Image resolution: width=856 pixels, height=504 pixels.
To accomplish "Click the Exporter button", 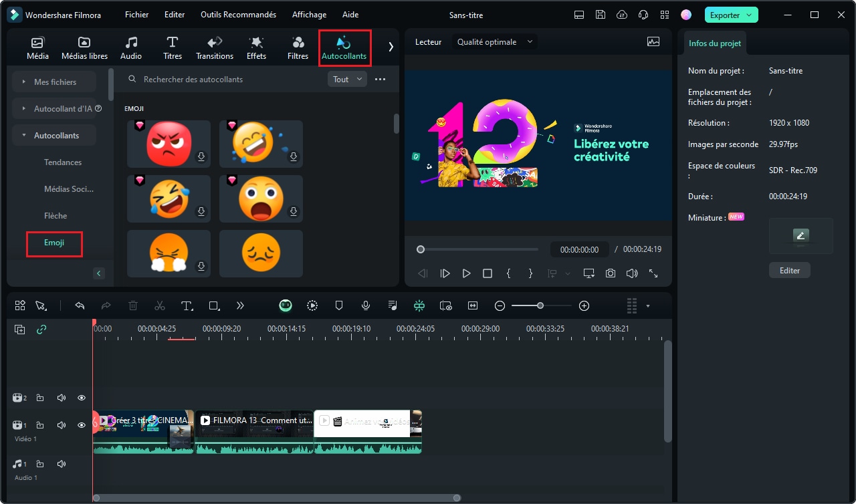I will [731, 15].
